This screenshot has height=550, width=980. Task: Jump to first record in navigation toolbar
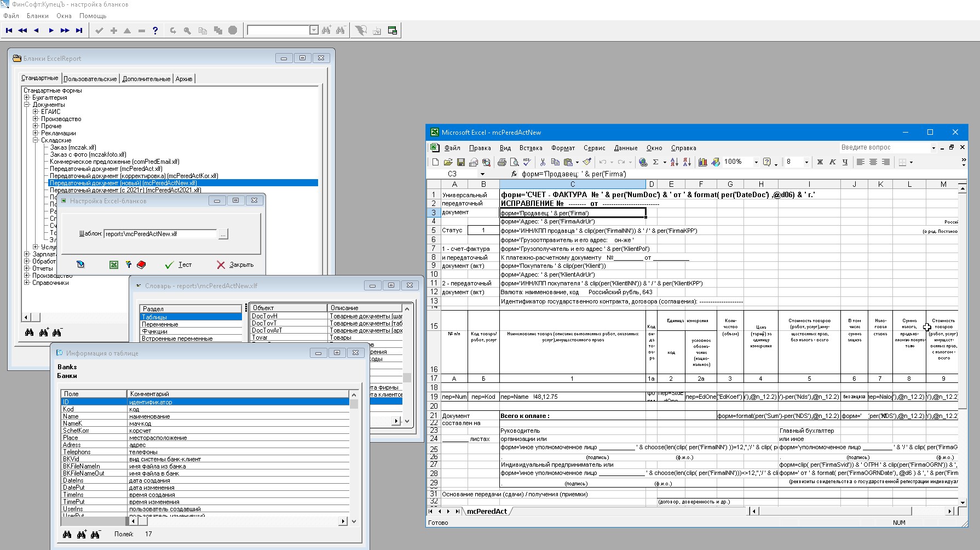(9, 31)
